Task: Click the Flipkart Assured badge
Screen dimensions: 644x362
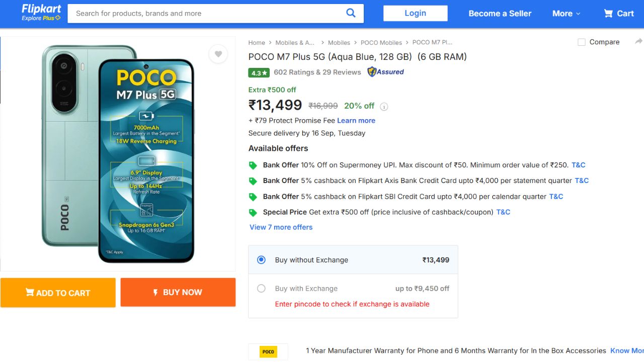Action: 385,72
